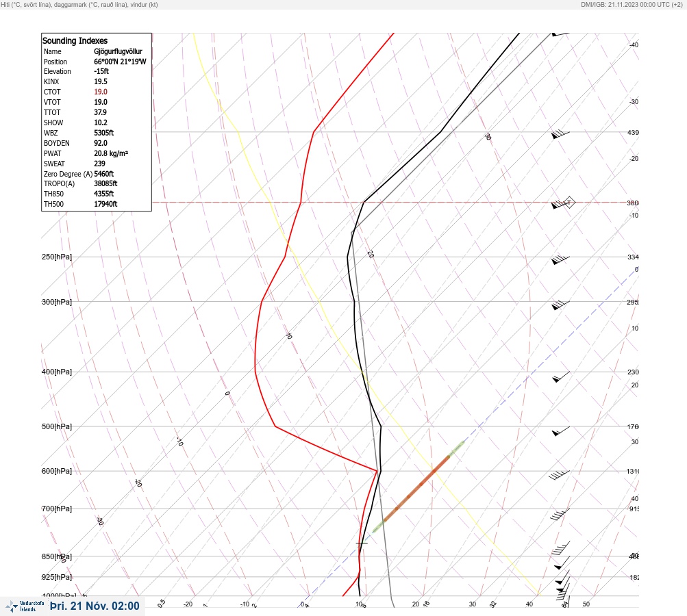This screenshot has height=616, width=687.
Task: Click the red CTOT value 19.0
Action: click(x=100, y=92)
